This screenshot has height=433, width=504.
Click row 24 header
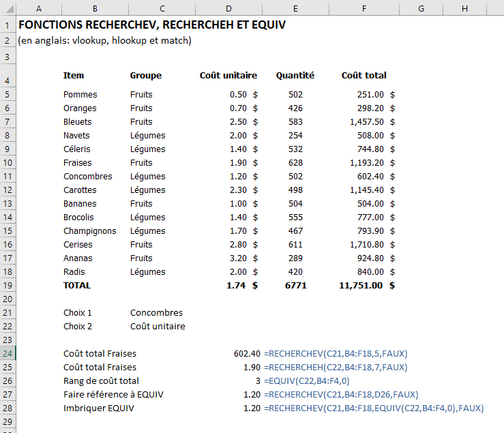pos(7,353)
